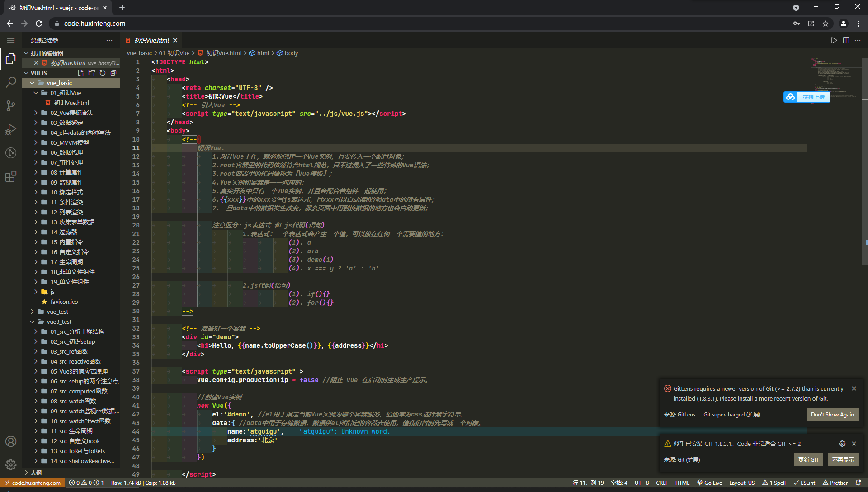The height and width of the screenshot is (492, 868).
Task: Toggle ESLint status bar item
Action: pyautogui.click(x=804, y=483)
